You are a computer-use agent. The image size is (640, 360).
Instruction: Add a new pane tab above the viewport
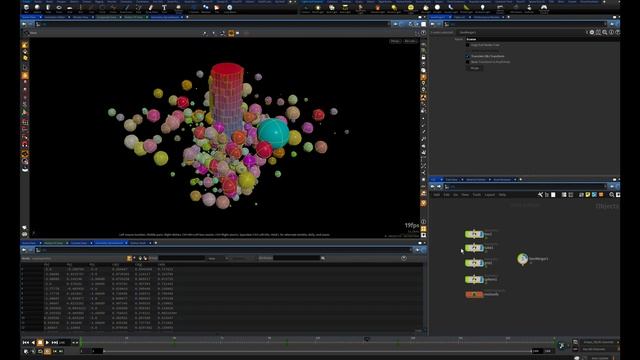tap(187, 17)
